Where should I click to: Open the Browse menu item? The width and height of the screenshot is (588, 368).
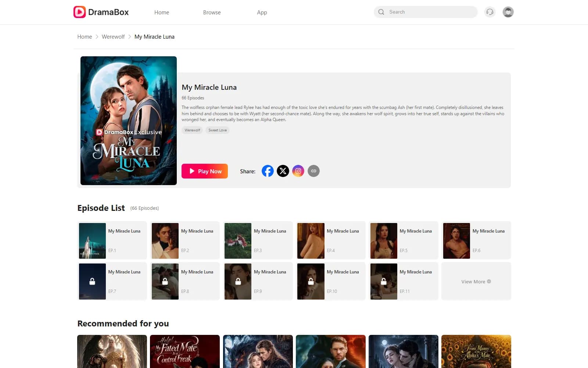tap(212, 13)
